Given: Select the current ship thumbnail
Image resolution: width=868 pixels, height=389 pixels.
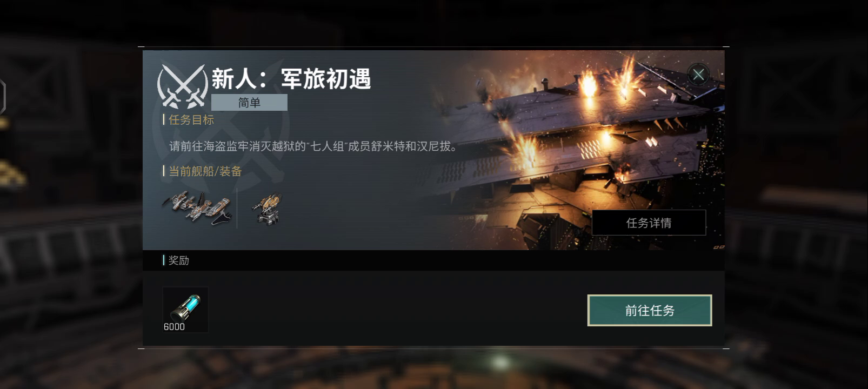Looking at the screenshot, I should pos(196,207).
